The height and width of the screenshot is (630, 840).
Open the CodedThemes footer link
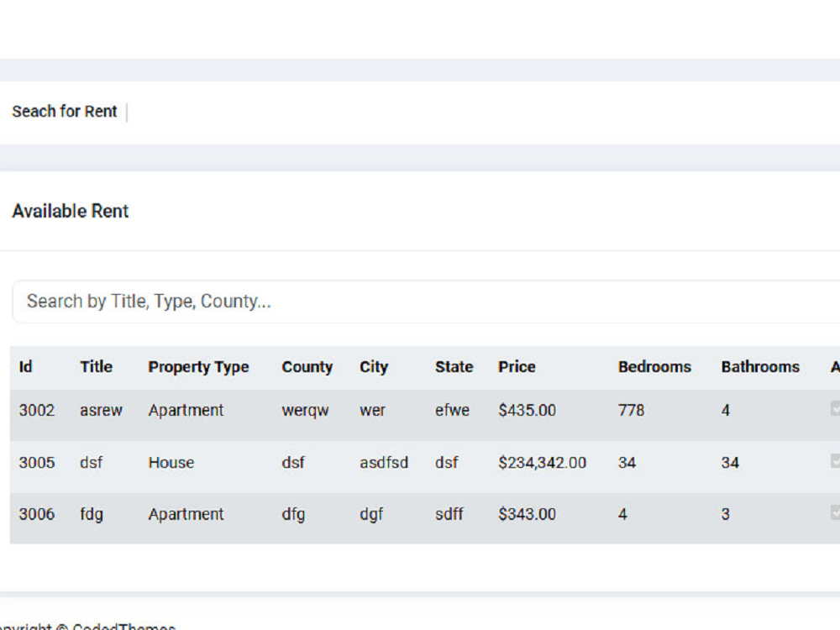(123, 626)
